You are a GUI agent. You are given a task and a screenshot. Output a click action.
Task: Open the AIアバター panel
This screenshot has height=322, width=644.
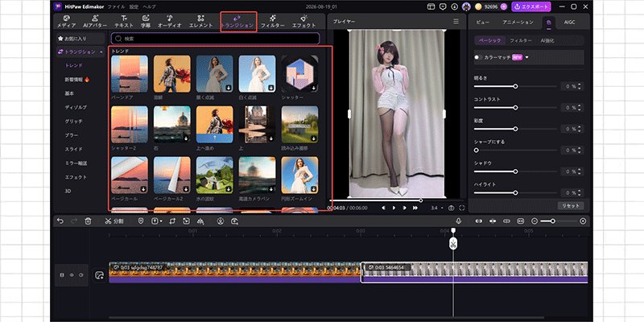(x=94, y=22)
